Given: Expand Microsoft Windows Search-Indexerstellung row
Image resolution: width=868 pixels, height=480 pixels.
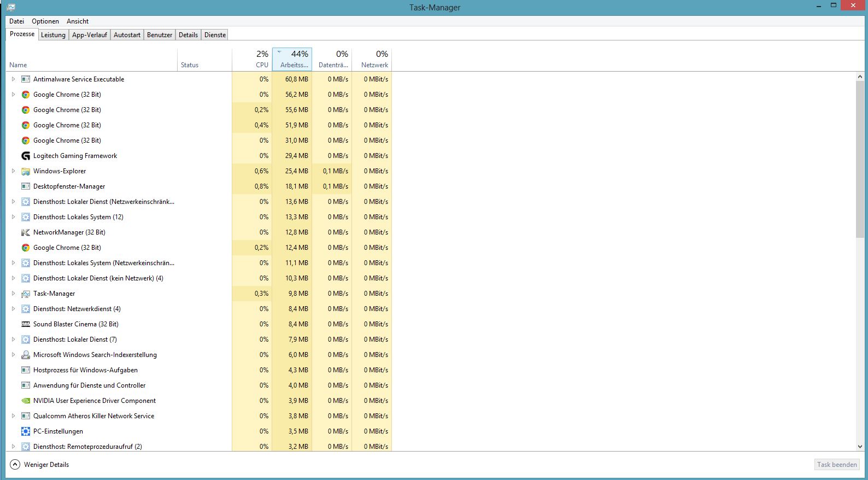Looking at the screenshot, I should coord(13,355).
